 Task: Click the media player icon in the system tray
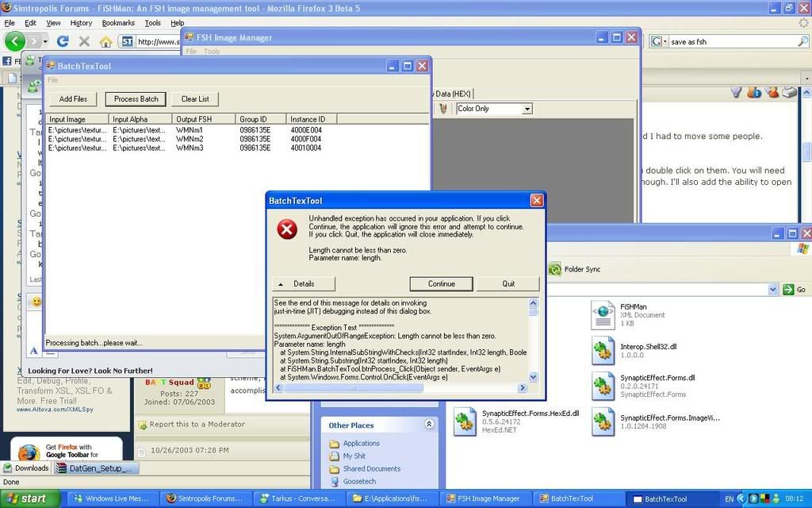753,498
